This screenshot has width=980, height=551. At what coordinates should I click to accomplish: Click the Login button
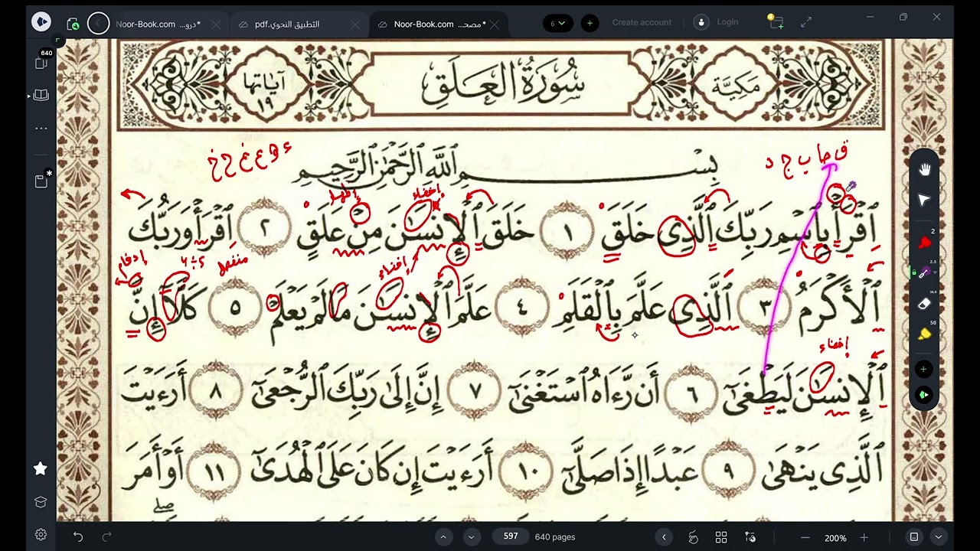[x=727, y=22]
